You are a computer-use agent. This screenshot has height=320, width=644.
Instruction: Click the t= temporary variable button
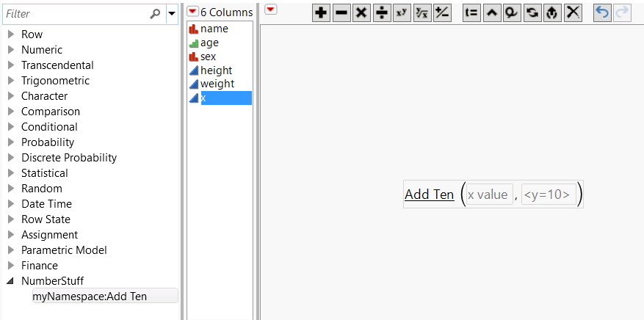[471, 13]
